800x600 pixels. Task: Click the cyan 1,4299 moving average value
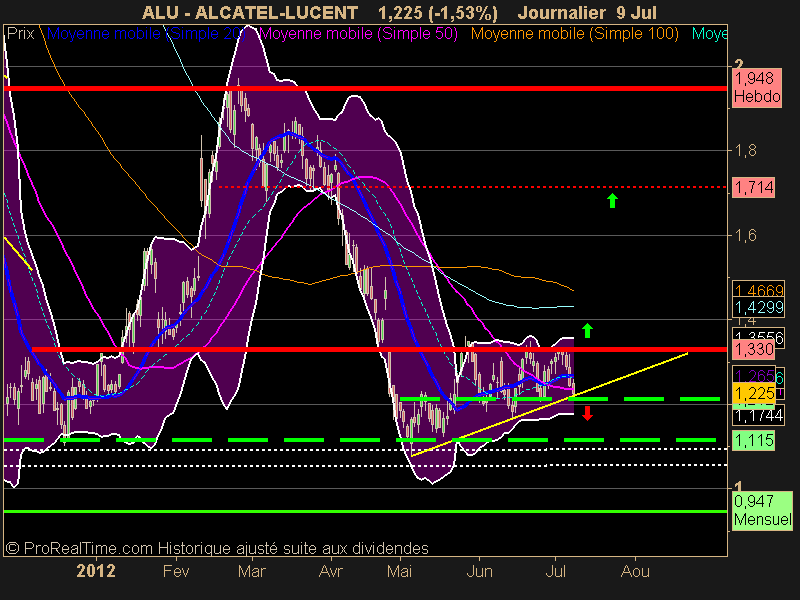pyautogui.click(x=758, y=307)
